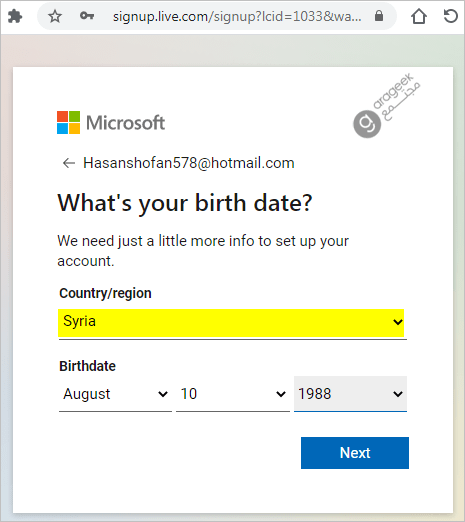Expand the birth month dropdown set to August

point(115,394)
